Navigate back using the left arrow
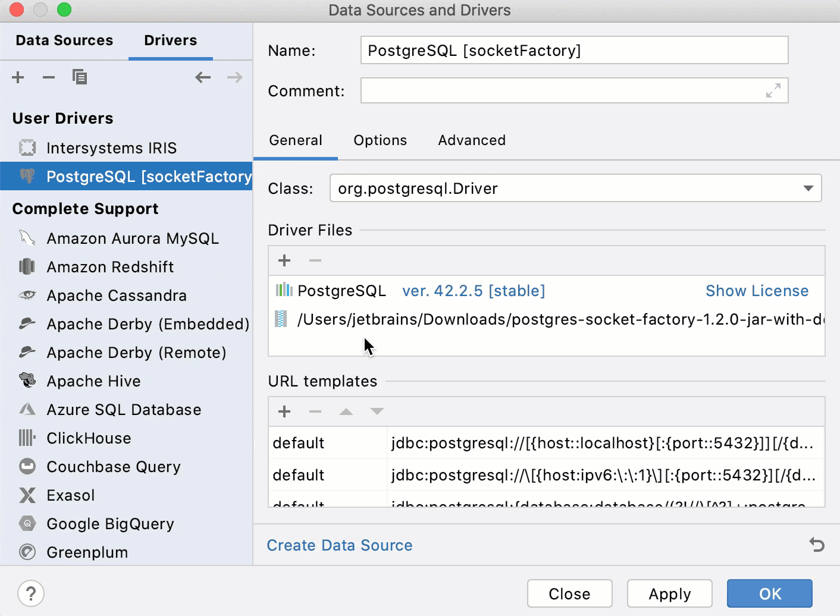Screen dimensions: 840x616 (x=203, y=77)
